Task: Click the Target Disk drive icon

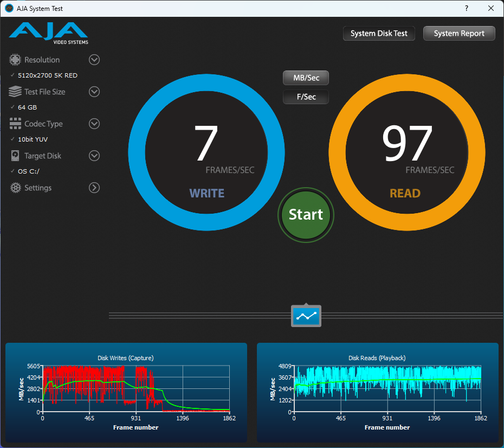Action: click(15, 156)
